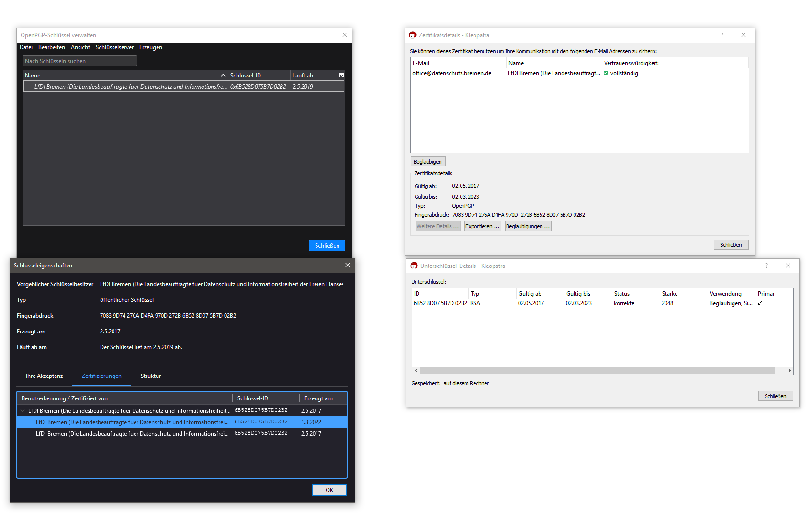Image resolution: width=812 pixels, height=520 pixels.
Task: Click the left scroll arrow in subkey table
Action: (416, 370)
